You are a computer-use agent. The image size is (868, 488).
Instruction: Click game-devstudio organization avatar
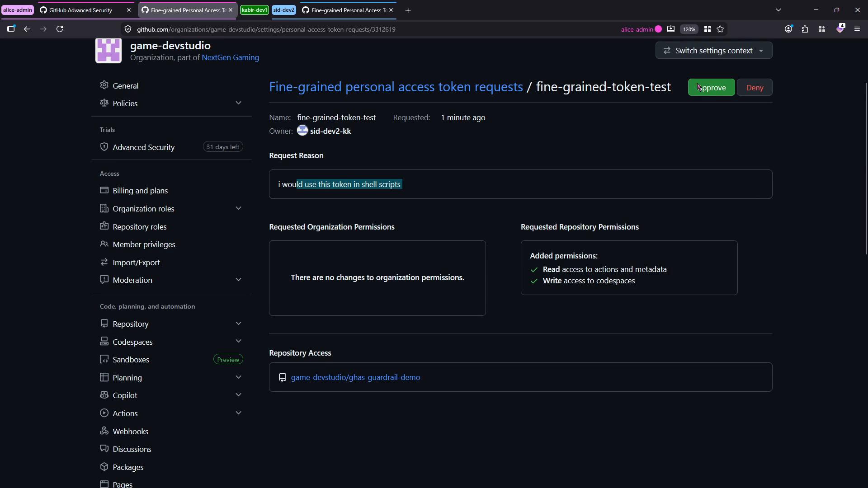coord(108,50)
